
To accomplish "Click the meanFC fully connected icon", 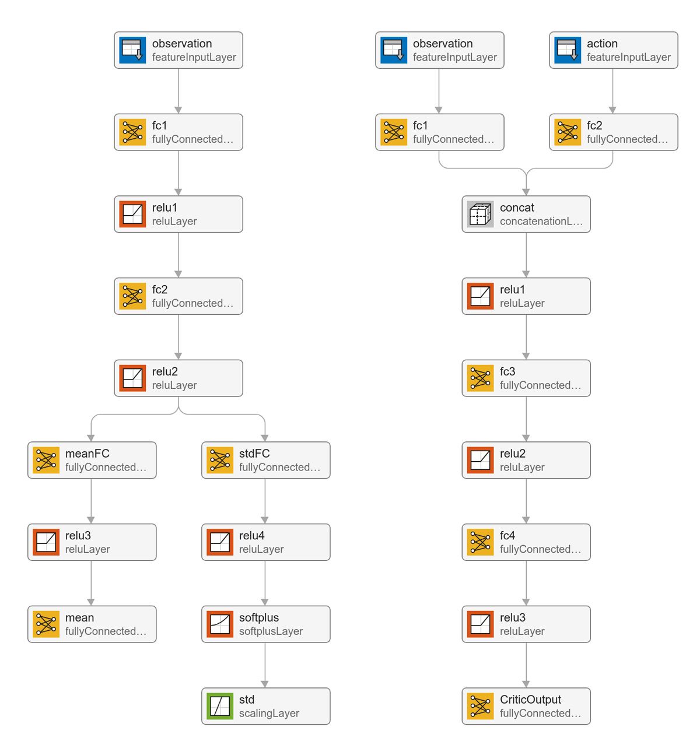I will [46, 460].
